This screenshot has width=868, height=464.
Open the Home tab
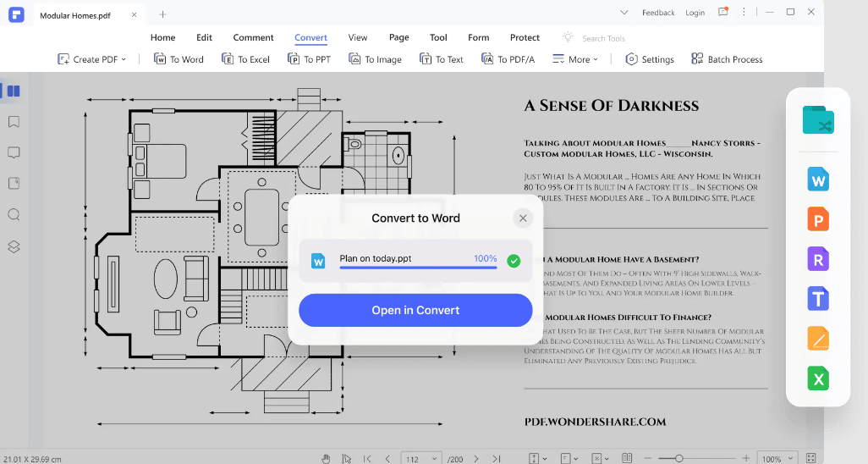click(x=162, y=37)
